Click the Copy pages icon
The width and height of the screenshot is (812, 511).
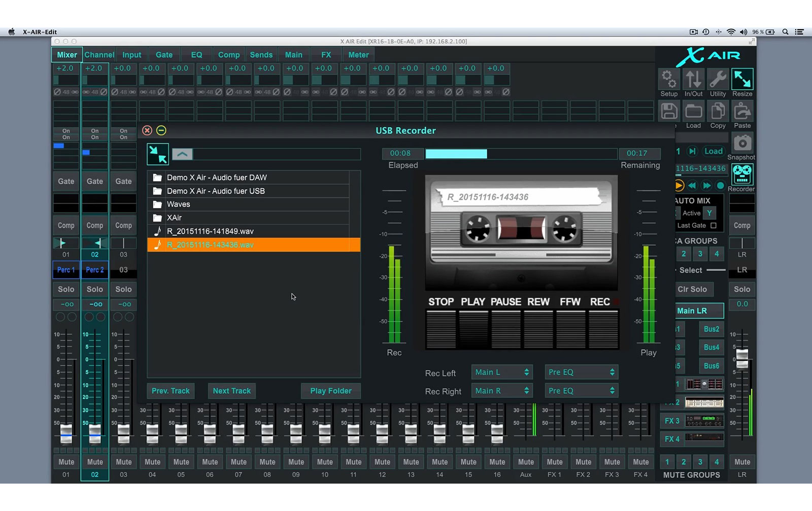(718, 111)
